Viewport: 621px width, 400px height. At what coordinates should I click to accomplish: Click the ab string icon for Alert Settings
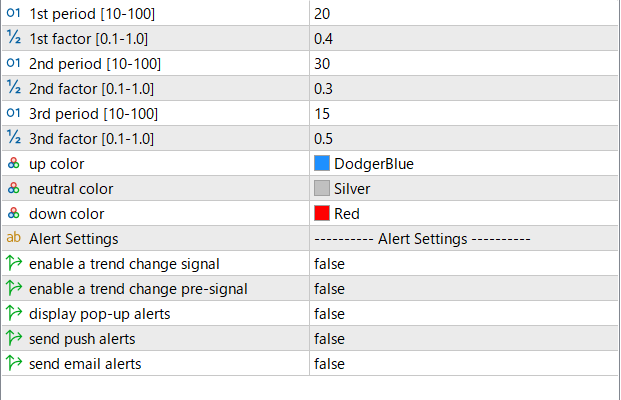pyautogui.click(x=13, y=238)
